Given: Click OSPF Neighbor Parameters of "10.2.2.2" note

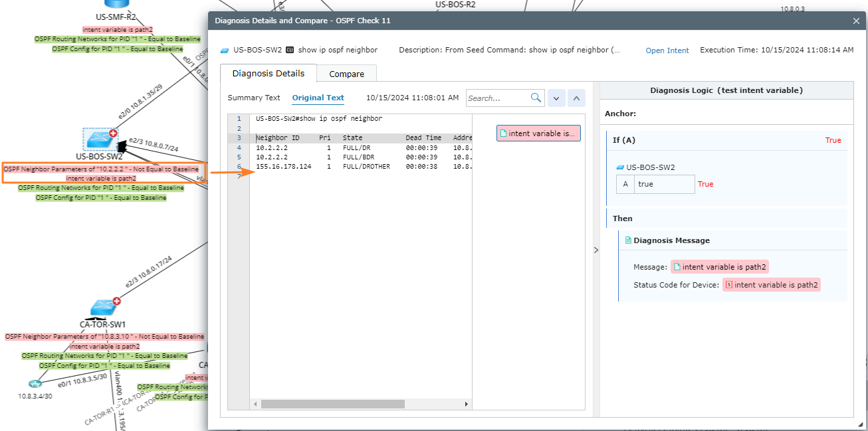Looking at the screenshot, I should tap(101, 169).
